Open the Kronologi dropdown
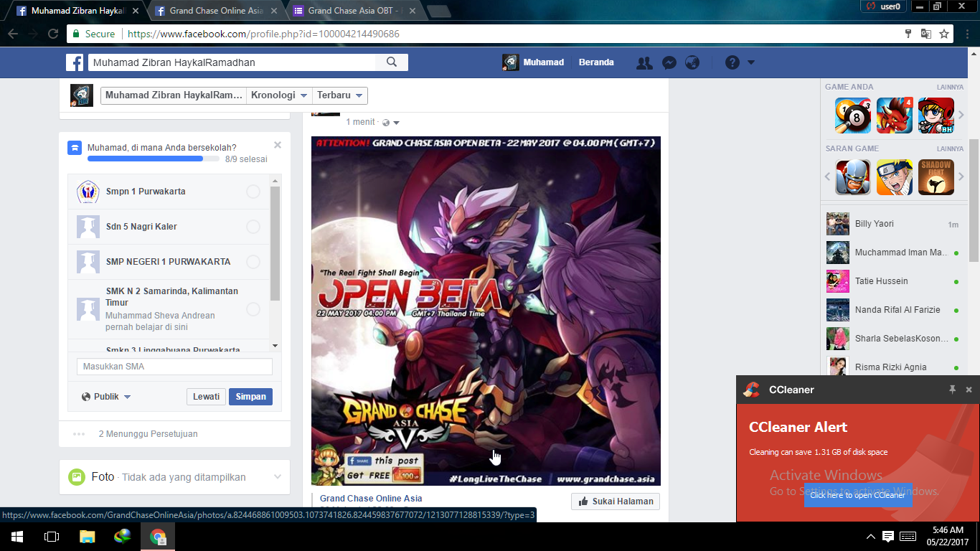This screenshot has height=551, width=980. click(x=279, y=95)
